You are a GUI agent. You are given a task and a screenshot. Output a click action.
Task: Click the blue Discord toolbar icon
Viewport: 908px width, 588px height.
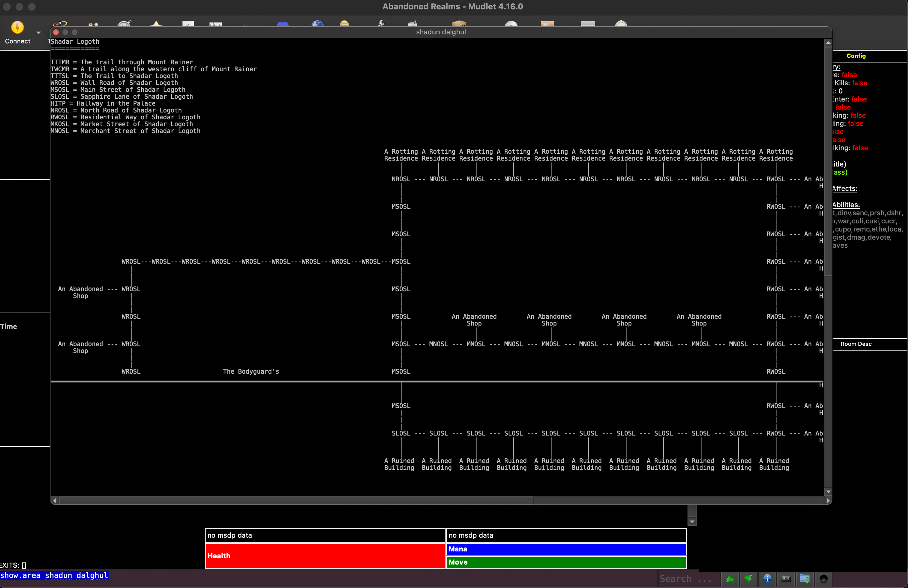pos(282,24)
